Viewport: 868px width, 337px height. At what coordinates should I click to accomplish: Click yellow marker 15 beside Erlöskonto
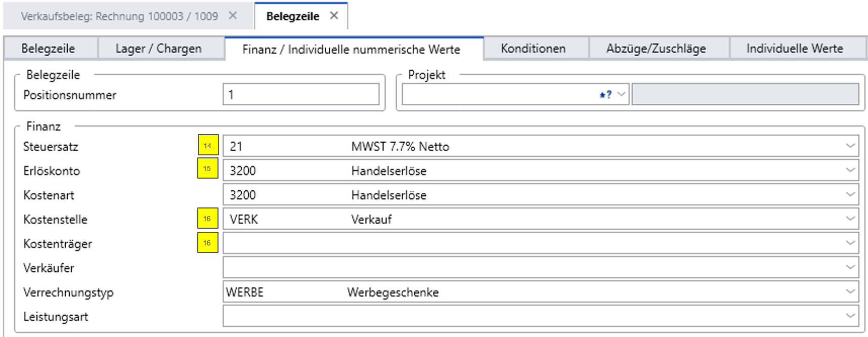coord(207,168)
